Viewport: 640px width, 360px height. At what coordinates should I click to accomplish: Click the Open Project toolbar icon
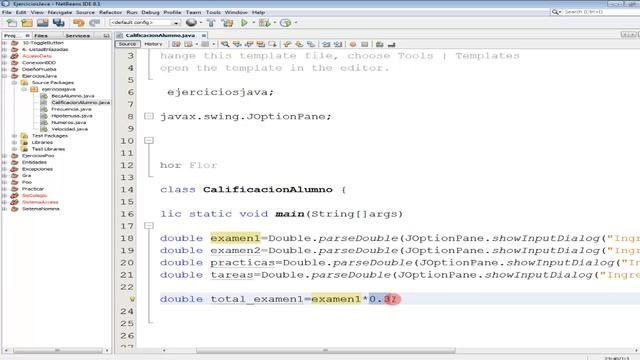[x=42, y=23]
